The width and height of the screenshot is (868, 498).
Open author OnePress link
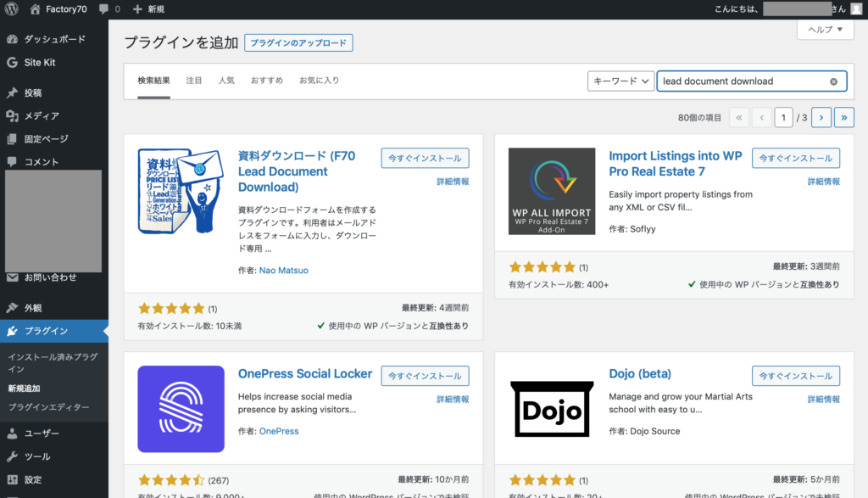[279, 431]
